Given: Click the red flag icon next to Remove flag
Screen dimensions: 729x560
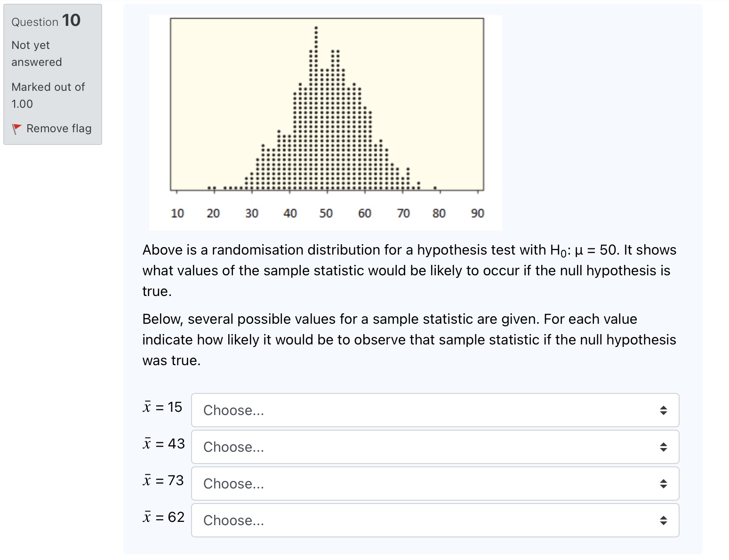Looking at the screenshot, I should pyautogui.click(x=17, y=128).
